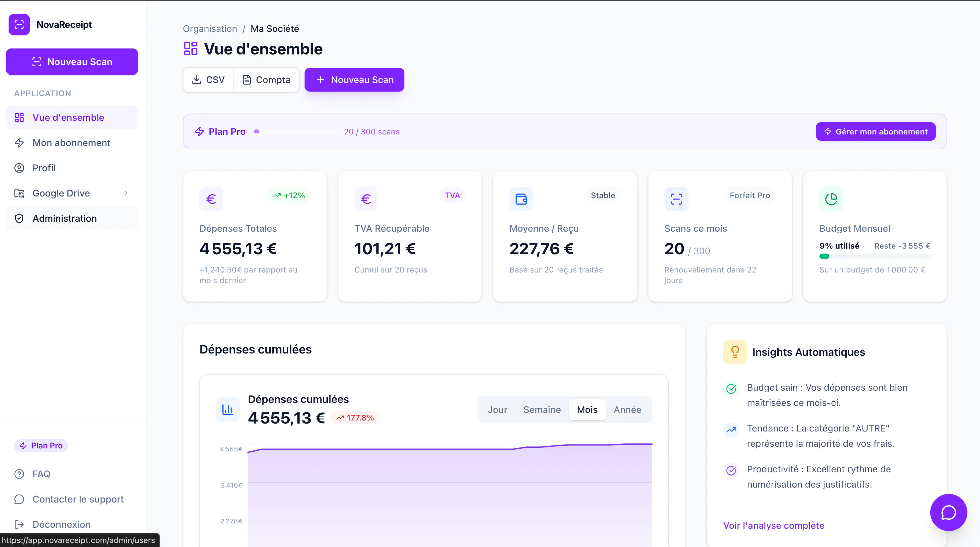Click the bar chart icon beside Dépenses cumulées

228,410
